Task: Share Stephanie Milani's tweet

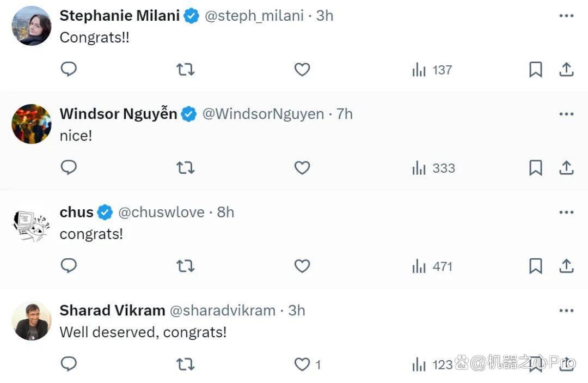Action: click(566, 69)
